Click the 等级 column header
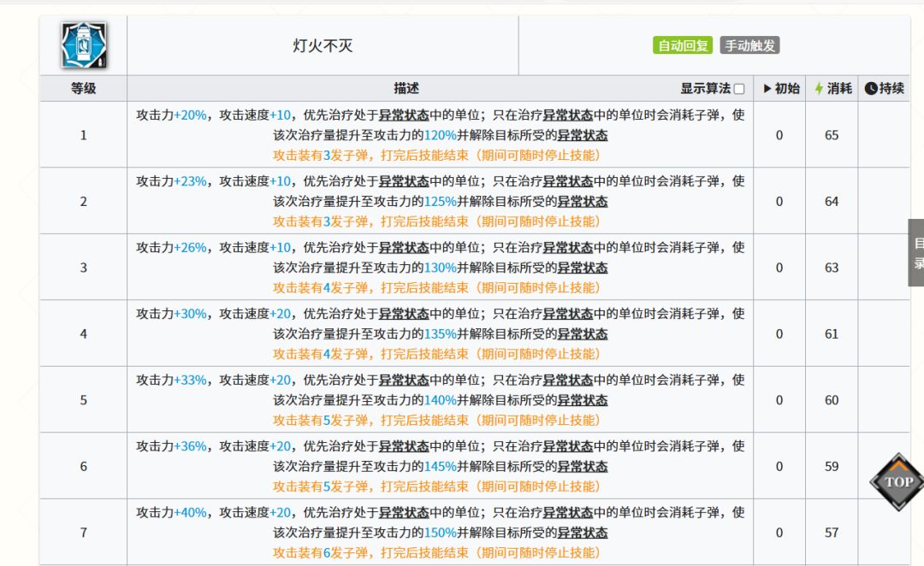The width and height of the screenshot is (924, 566). click(83, 88)
